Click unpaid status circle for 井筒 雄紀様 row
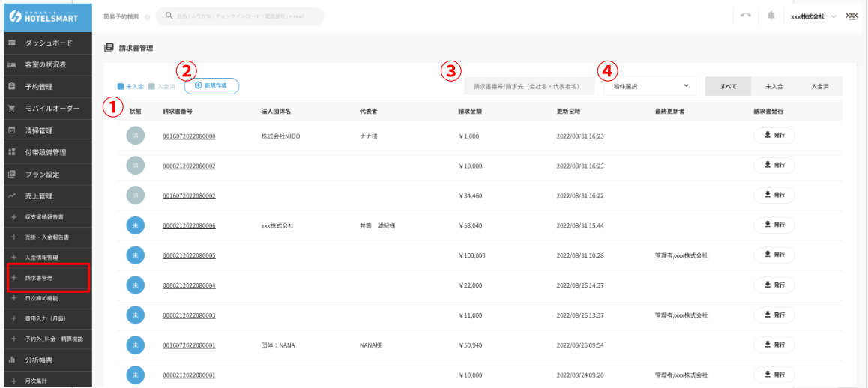The width and height of the screenshot is (868, 388). click(136, 225)
